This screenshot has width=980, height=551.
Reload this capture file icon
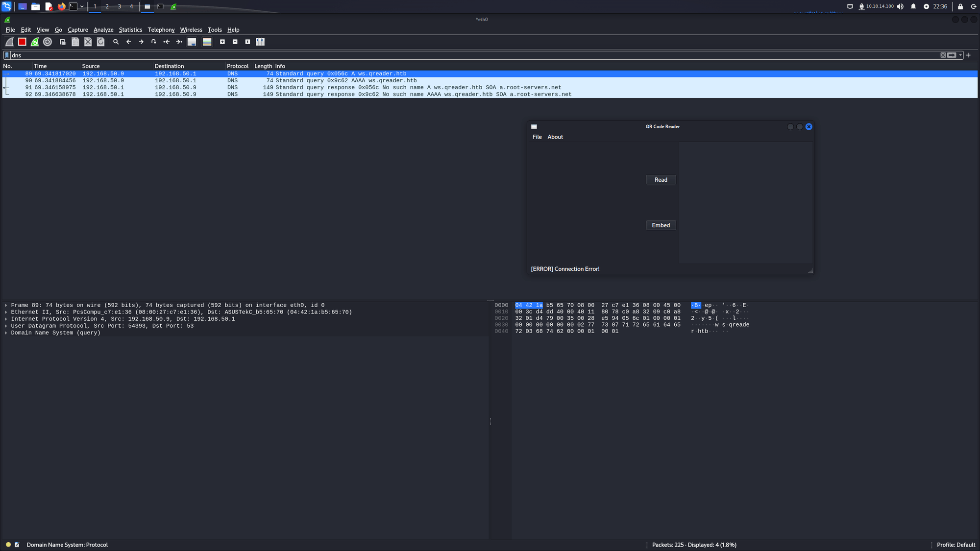pos(101,42)
